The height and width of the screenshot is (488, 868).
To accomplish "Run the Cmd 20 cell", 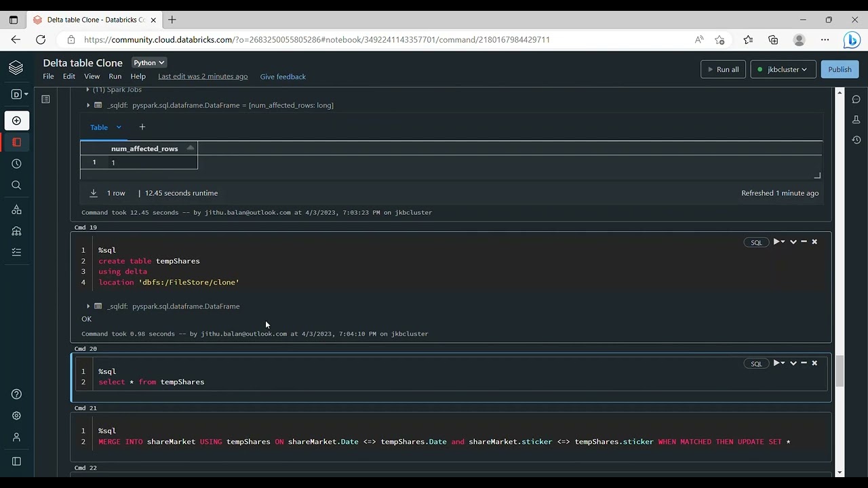I will pyautogui.click(x=778, y=363).
